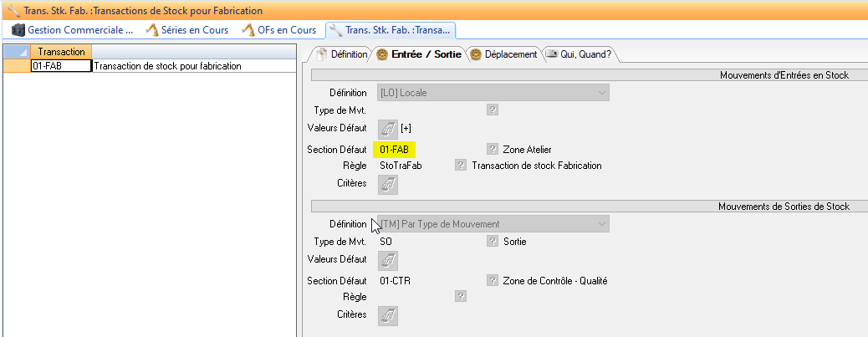Switch to Gestion Commerciale window tab
The image size is (868, 337).
coord(72,30)
